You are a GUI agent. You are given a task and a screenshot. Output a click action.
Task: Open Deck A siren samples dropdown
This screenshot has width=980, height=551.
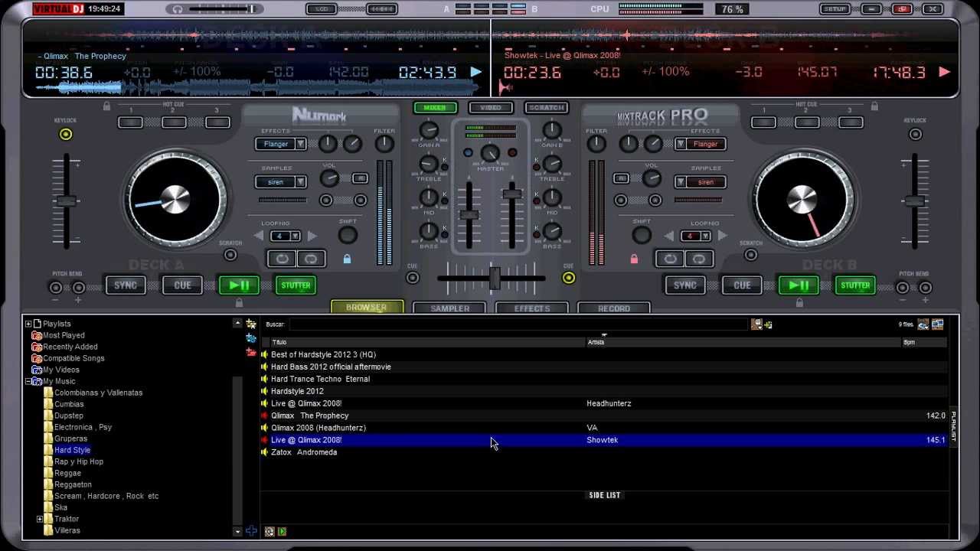tap(301, 182)
